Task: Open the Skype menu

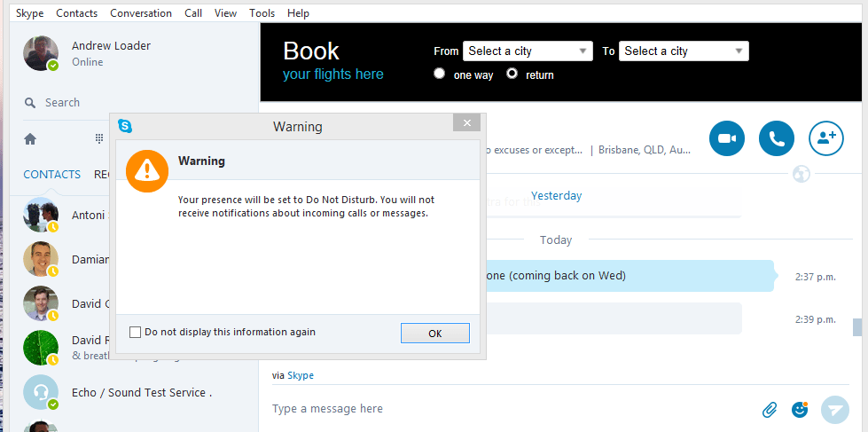Action: point(29,12)
